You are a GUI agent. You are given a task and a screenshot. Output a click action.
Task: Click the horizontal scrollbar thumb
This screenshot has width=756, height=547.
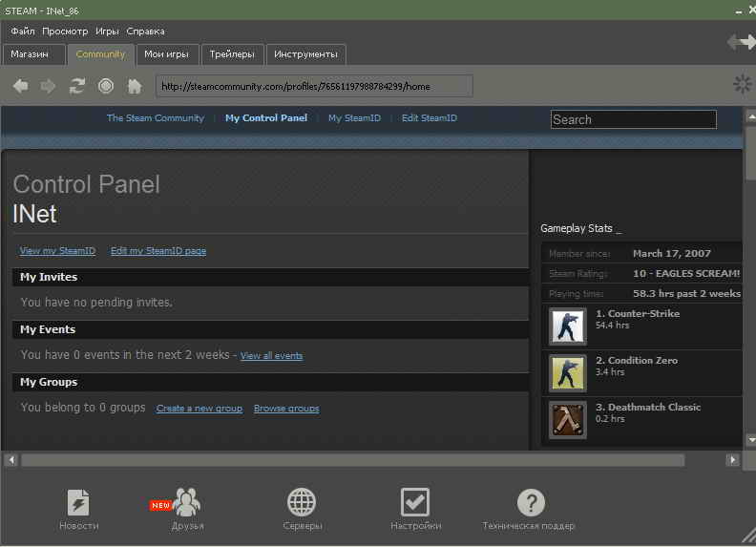pyautogui.click(x=352, y=460)
